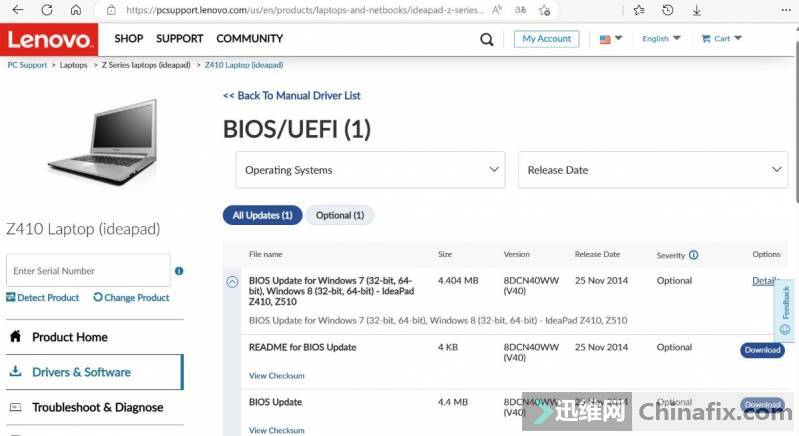Click the browser back arrow
799x436 pixels.
tap(18, 10)
